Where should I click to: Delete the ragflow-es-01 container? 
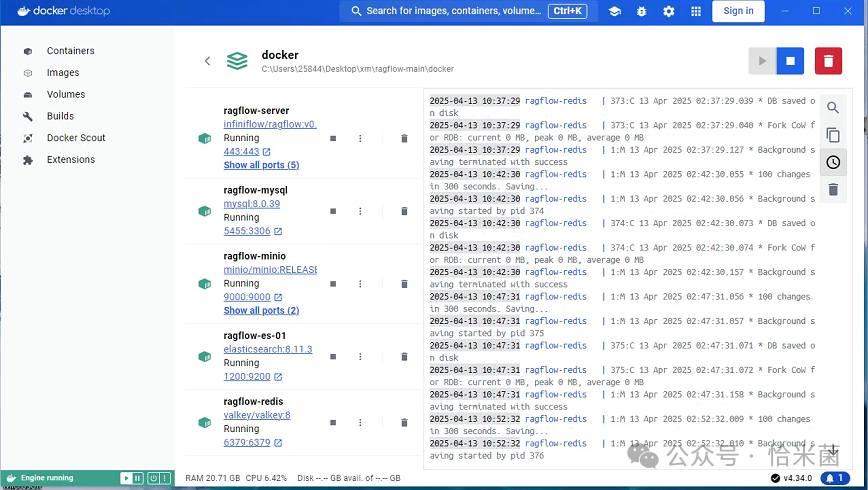[404, 357]
